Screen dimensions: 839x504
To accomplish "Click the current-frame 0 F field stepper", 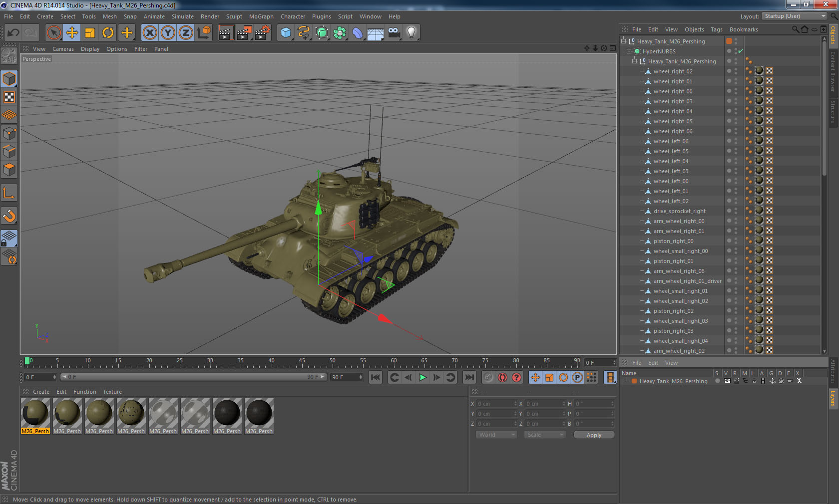I will click(614, 363).
